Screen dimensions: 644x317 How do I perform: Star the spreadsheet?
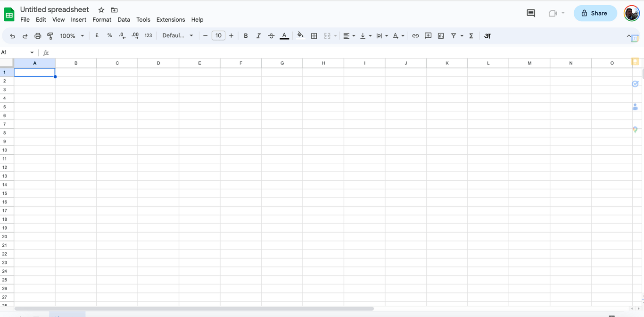pos(101,10)
